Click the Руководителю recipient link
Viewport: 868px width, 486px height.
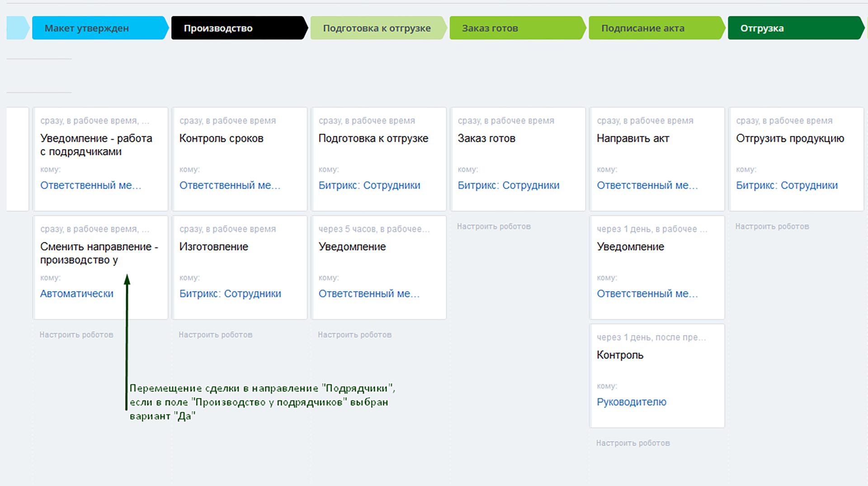(631, 402)
